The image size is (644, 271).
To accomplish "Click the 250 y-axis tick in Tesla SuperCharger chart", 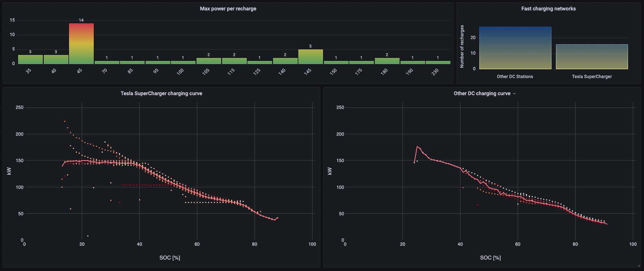I will (19, 107).
